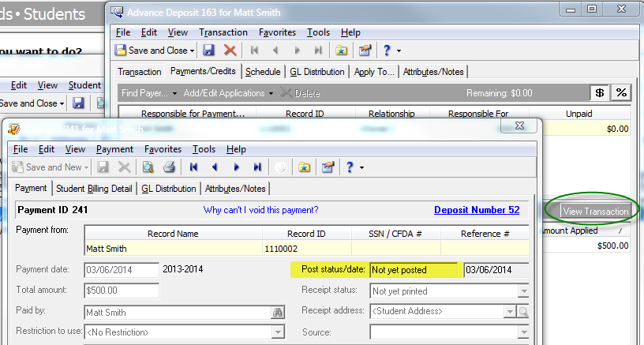The image size is (644, 345).
Task: Open the Receipt address dropdown arrow
Action: click(510, 312)
